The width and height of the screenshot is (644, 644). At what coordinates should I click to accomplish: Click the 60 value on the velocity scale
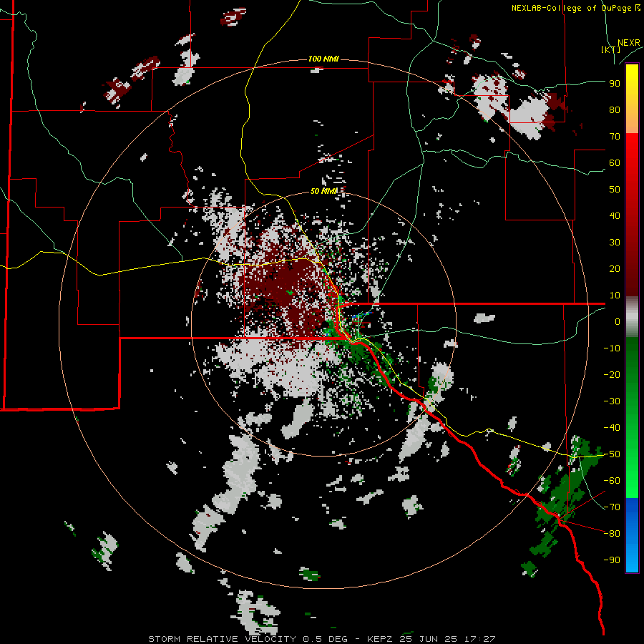pyautogui.click(x=615, y=162)
